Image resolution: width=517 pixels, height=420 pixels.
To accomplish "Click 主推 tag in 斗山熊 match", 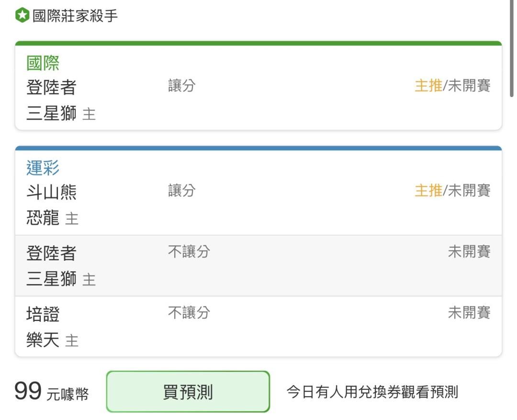I will pos(428,190).
